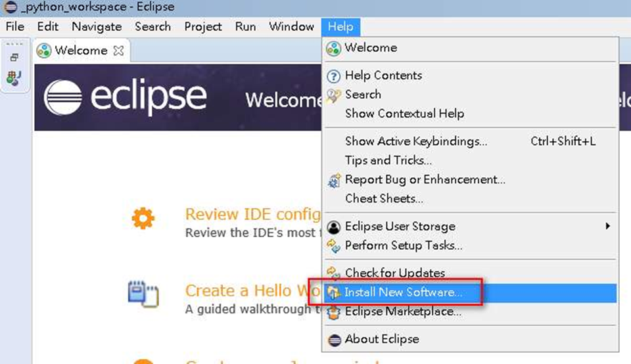This screenshot has width=631, height=364.
Task: Choose Cheat Sheets...
Action: tap(470, 198)
